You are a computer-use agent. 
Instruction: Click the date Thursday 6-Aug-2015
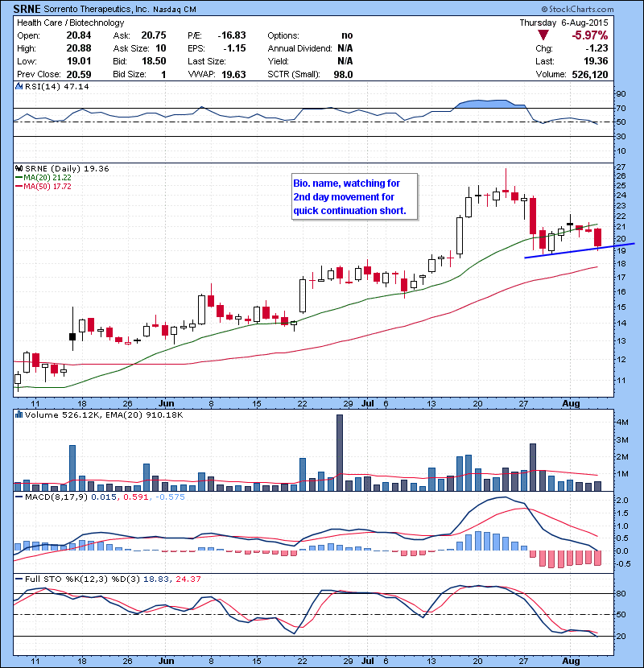pyautogui.click(x=563, y=23)
